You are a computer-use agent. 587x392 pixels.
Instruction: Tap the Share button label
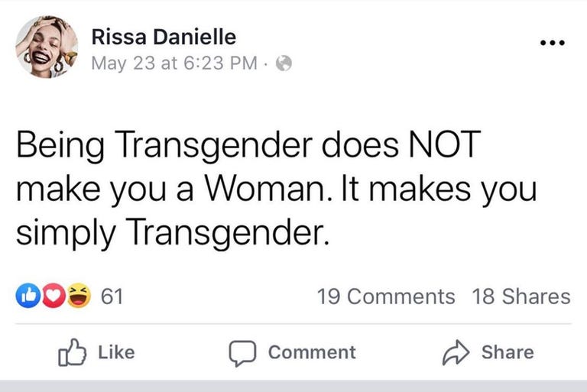coord(508,352)
